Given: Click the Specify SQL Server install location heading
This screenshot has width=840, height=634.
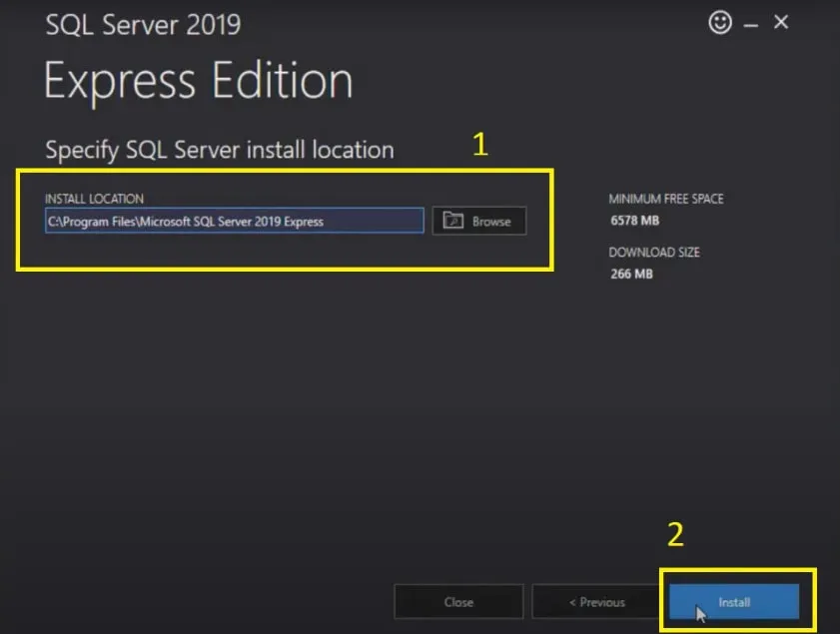Looking at the screenshot, I should (219, 150).
